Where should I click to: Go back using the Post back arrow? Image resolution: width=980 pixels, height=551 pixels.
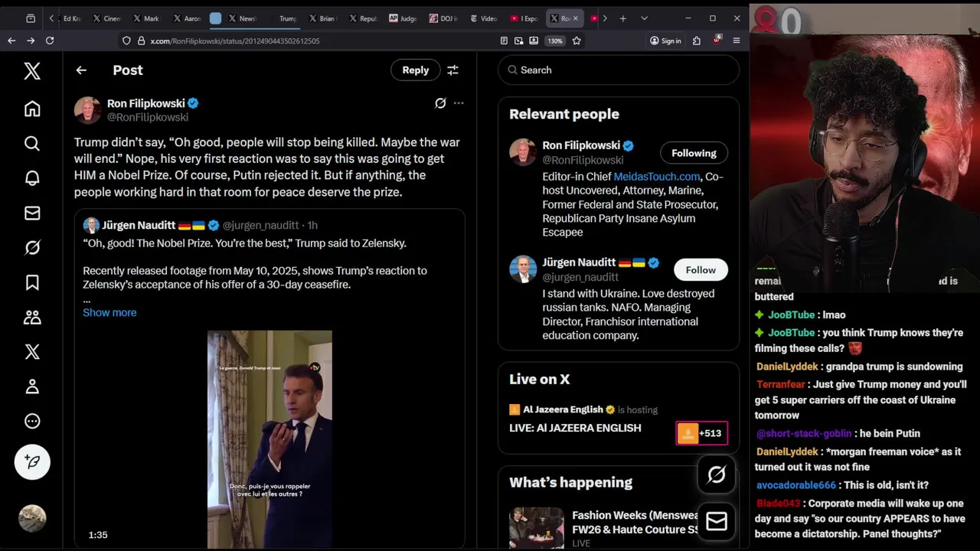[x=81, y=70]
